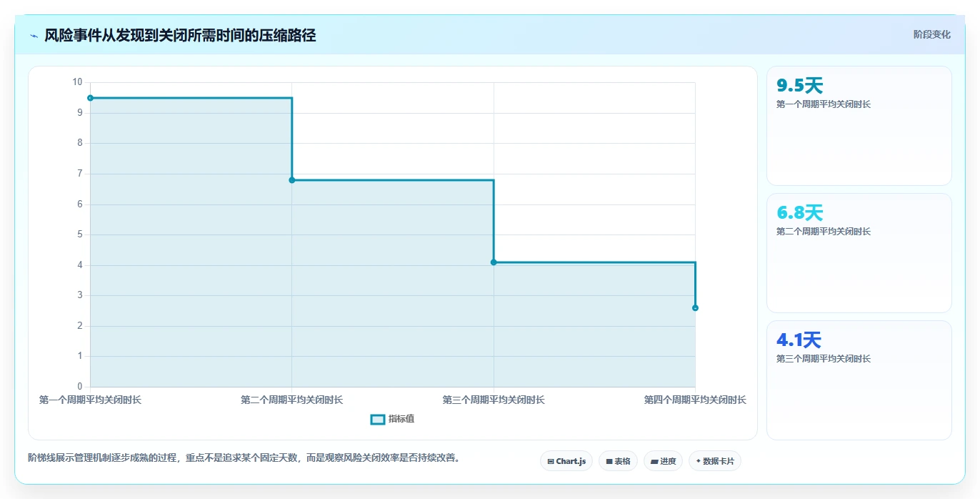Click the y-axis value 5
This screenshot has width=980, height=499.
(80, 234)
